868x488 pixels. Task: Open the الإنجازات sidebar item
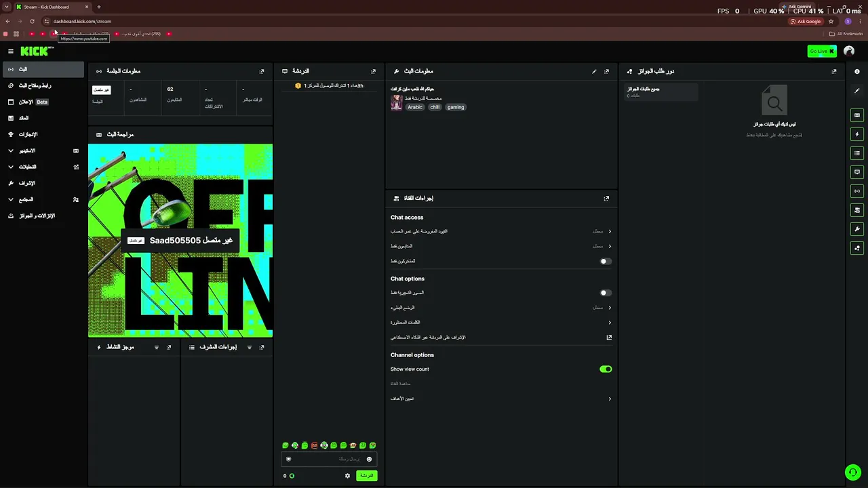[43, 134]
